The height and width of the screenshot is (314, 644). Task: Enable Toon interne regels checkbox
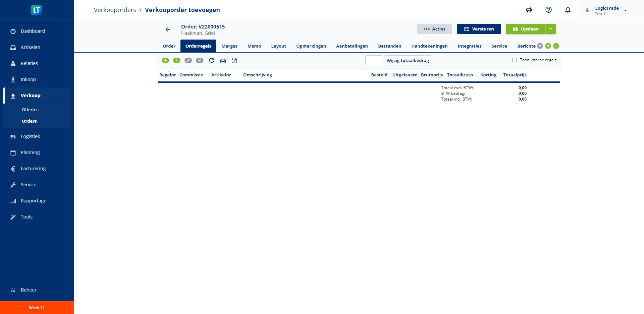coord(515,60)
